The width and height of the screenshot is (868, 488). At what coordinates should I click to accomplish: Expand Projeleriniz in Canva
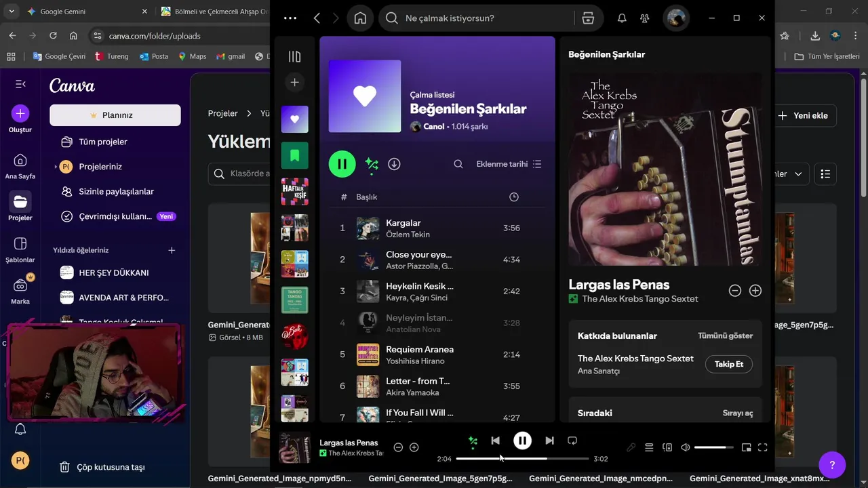point(56,167)
